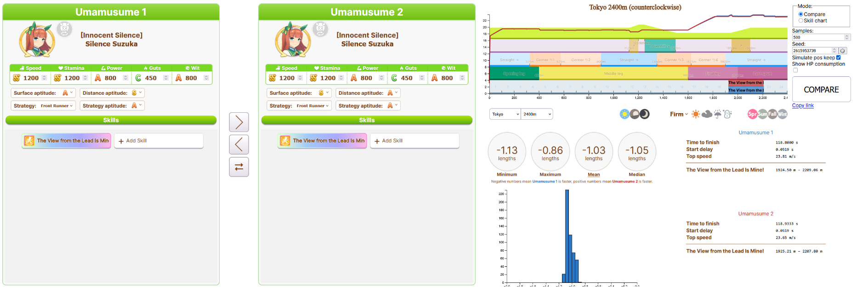Run simulation with the COMPARE button
The width and height of the screenshot is (868, 299).
(821, 89)
